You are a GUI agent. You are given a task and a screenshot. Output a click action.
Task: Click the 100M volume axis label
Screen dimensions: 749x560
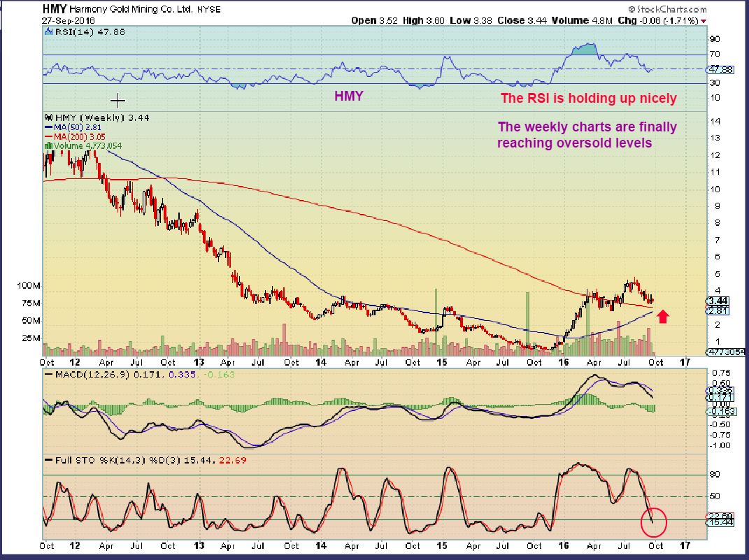(29, 285)
